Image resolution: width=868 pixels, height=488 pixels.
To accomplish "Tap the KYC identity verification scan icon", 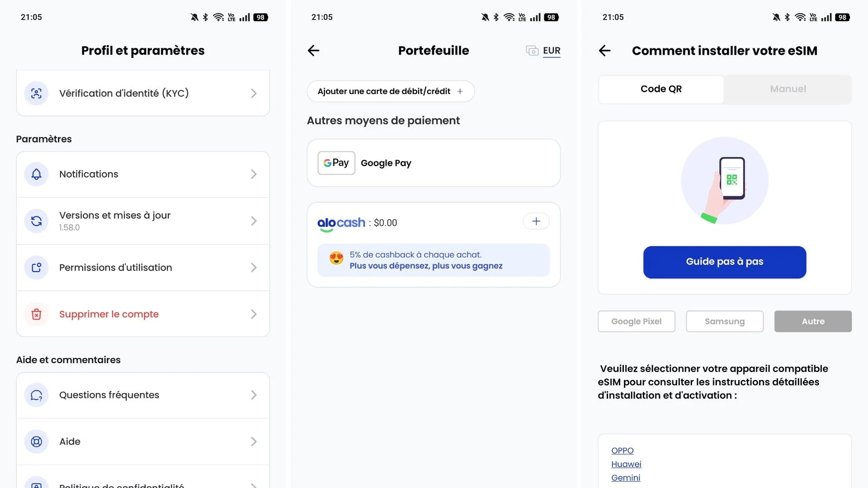I will [36, 94].
